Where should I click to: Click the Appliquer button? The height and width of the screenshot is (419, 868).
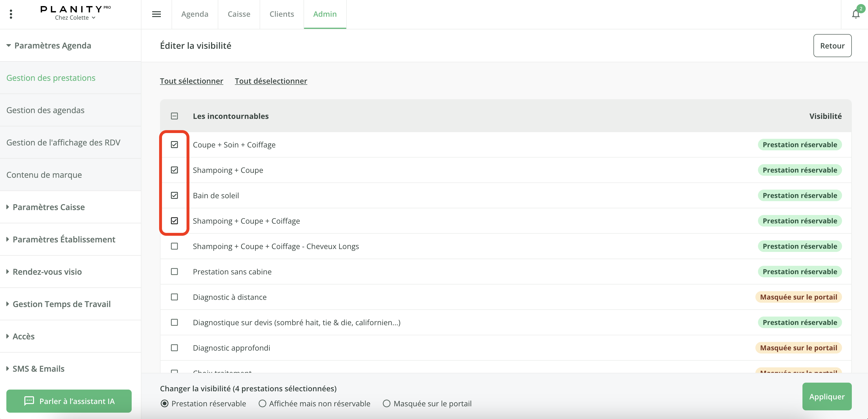[826, 396]
